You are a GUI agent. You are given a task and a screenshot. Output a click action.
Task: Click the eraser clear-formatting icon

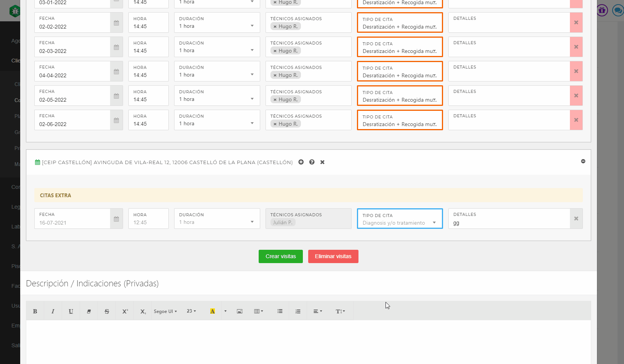click(x=89, y=311)
